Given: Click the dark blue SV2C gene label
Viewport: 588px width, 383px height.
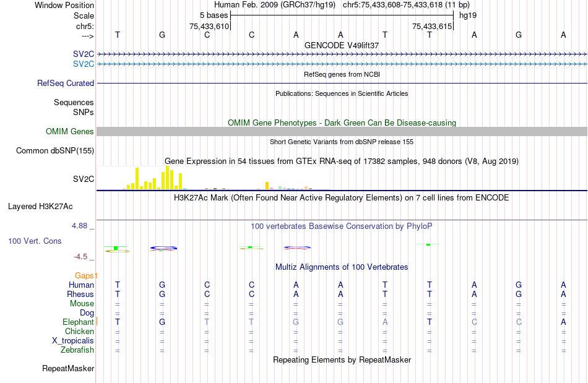Looking at the screenshot, I should 84,54.
